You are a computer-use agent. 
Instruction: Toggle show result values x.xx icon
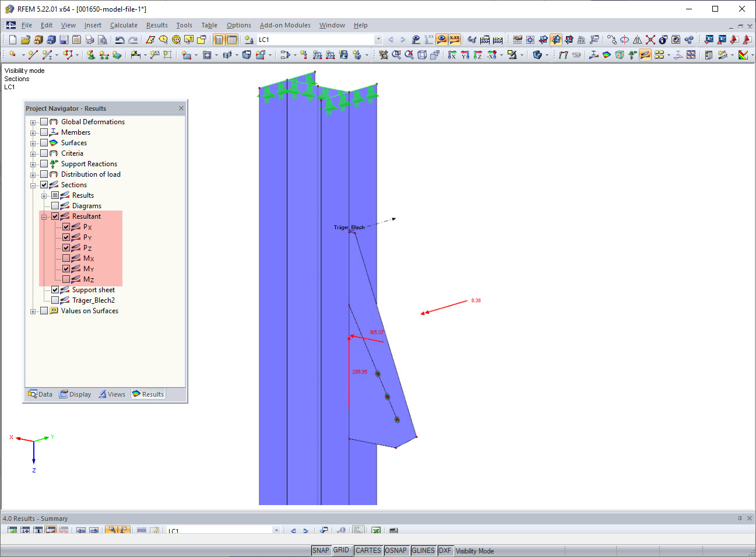point(455,40)
